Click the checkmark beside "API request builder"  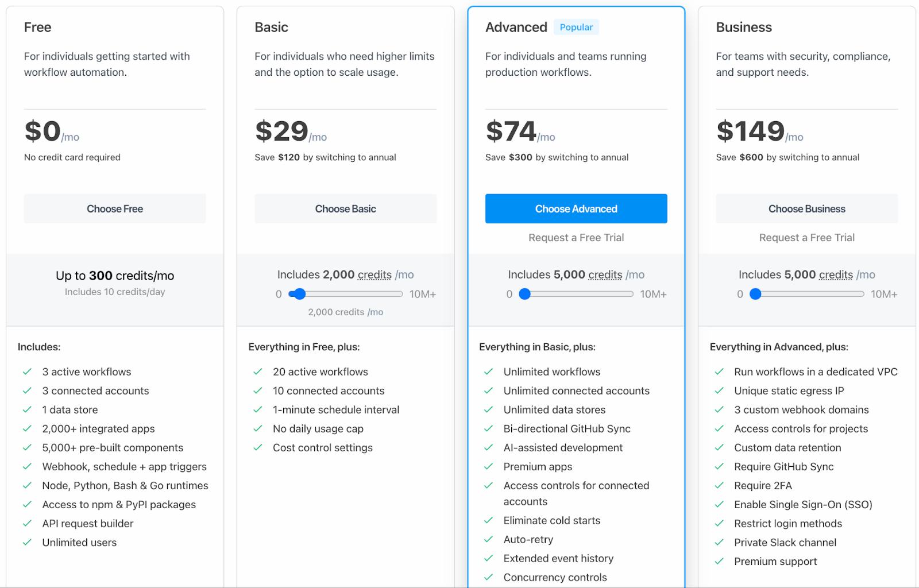tap(27, 523)
